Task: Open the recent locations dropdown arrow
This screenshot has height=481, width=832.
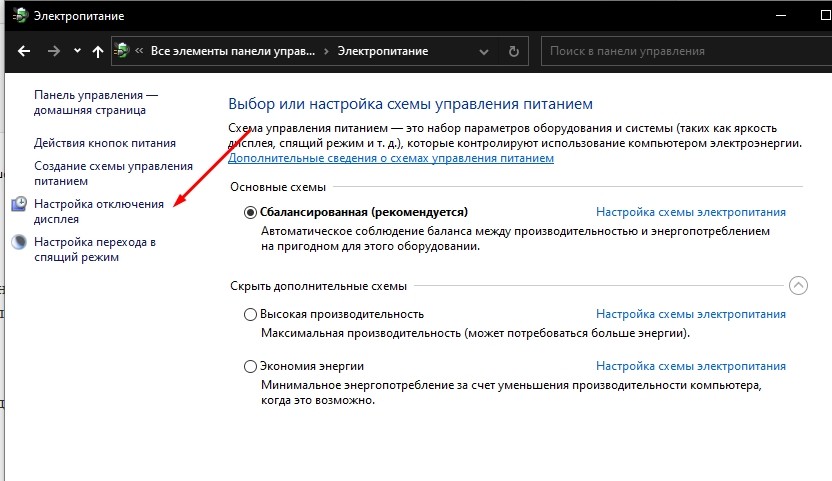Action: pos(77,51)
